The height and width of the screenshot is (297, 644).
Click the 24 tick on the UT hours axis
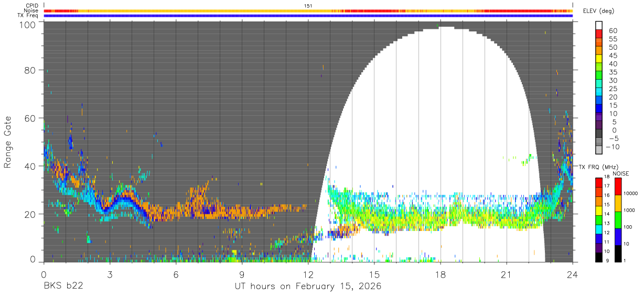pyautogui.click(x=573, y=274)
